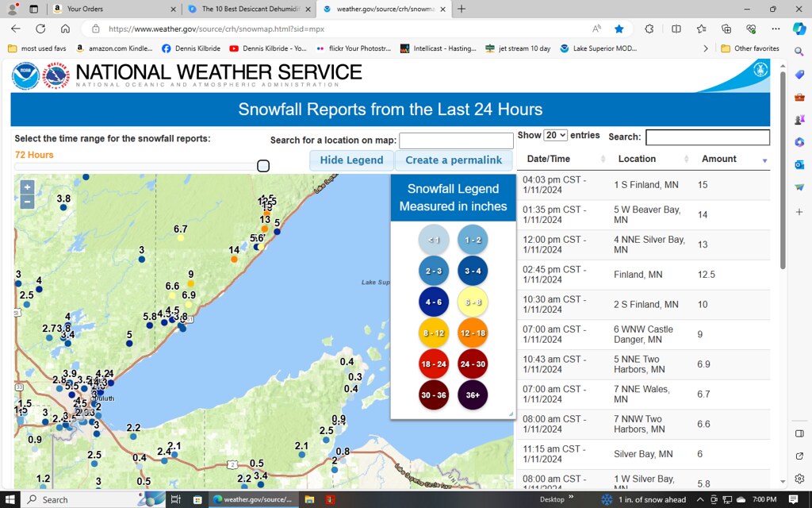The height and width of the screenshot is (508, 812).
Task: Expand the hidden icons chevron in system tray
Action: 701,499
